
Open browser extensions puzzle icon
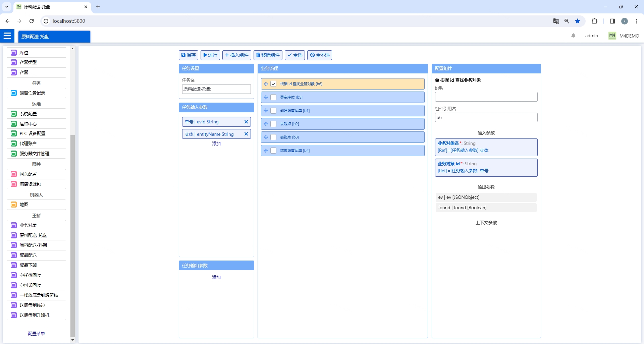point(594,21)
